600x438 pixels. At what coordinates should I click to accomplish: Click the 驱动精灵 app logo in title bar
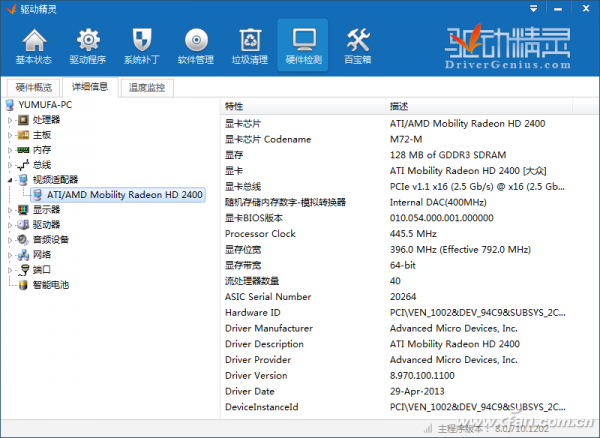click(x=11, y=8)
